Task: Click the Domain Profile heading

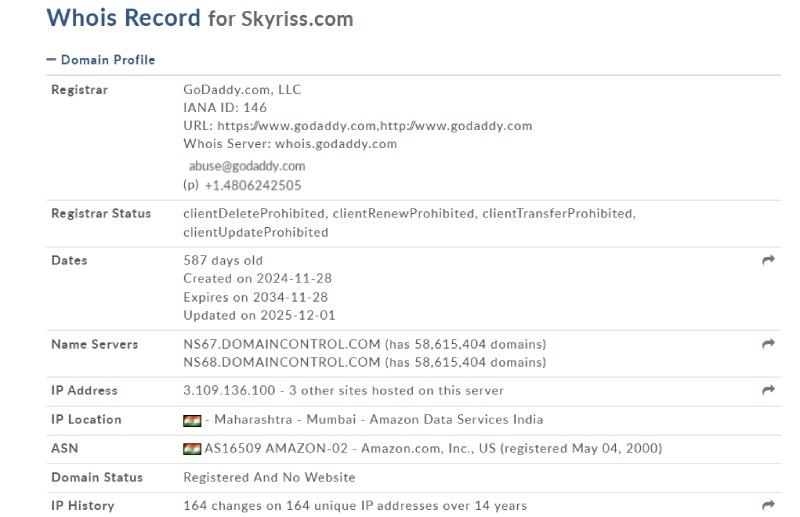Action: point(108,60)
